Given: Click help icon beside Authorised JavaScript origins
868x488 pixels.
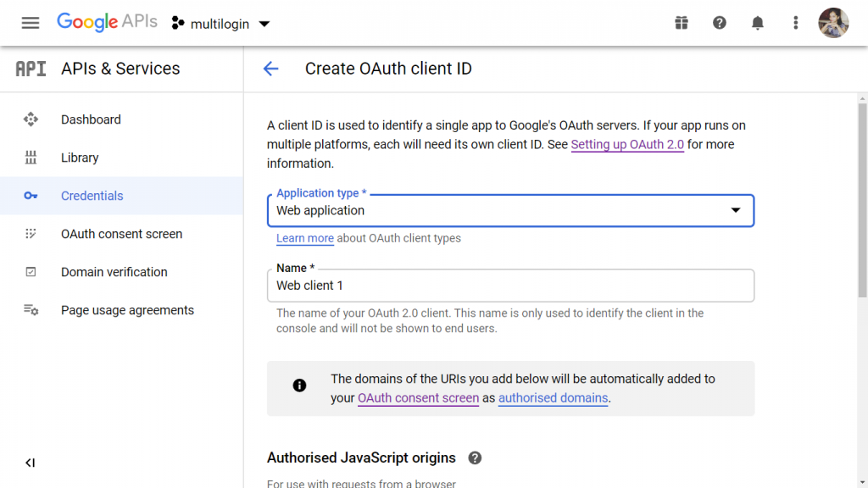Looking at the screenshot, I should [x=475, y=457].
